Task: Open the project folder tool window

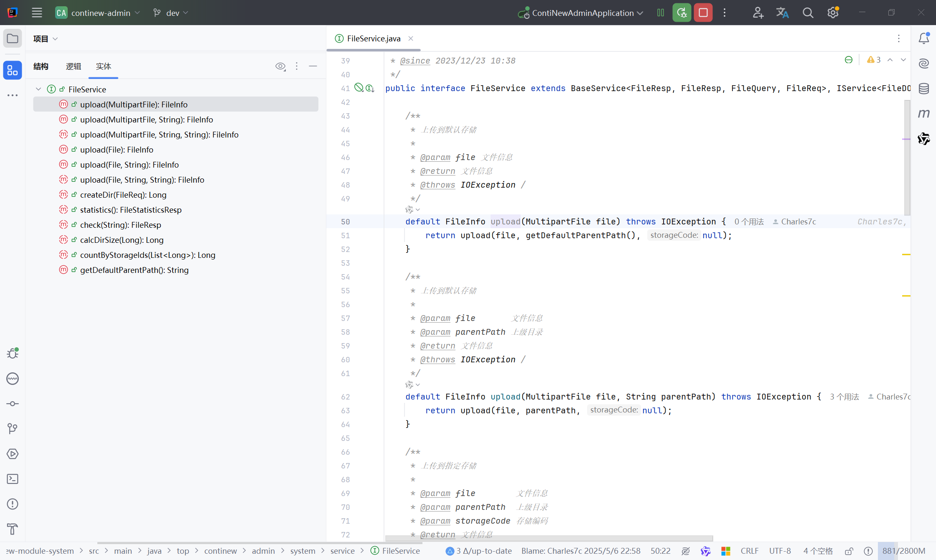Action: 13,39
